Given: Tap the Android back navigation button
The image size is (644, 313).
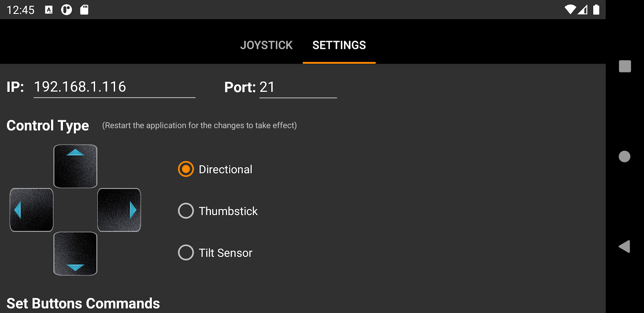Looking at the screenshot, I should (624, 246).
